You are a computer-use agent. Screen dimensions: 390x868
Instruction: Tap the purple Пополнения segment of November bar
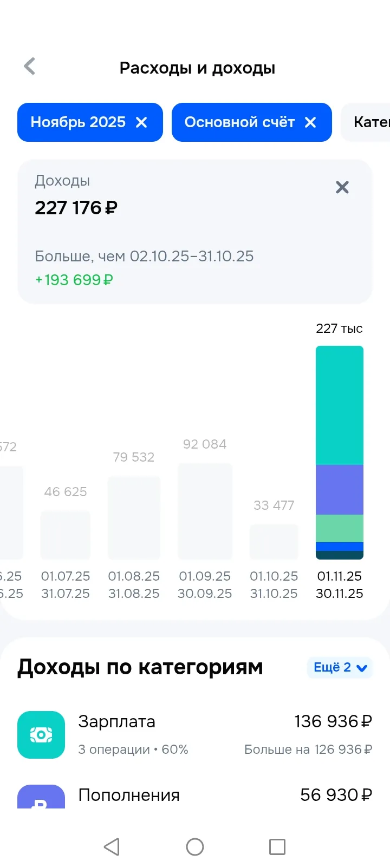coord(340,490)
